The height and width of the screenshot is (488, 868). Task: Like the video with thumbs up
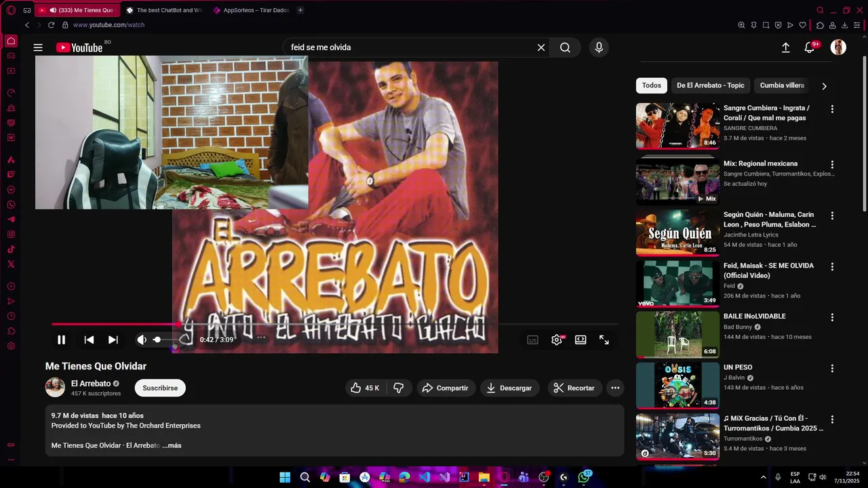365,388
